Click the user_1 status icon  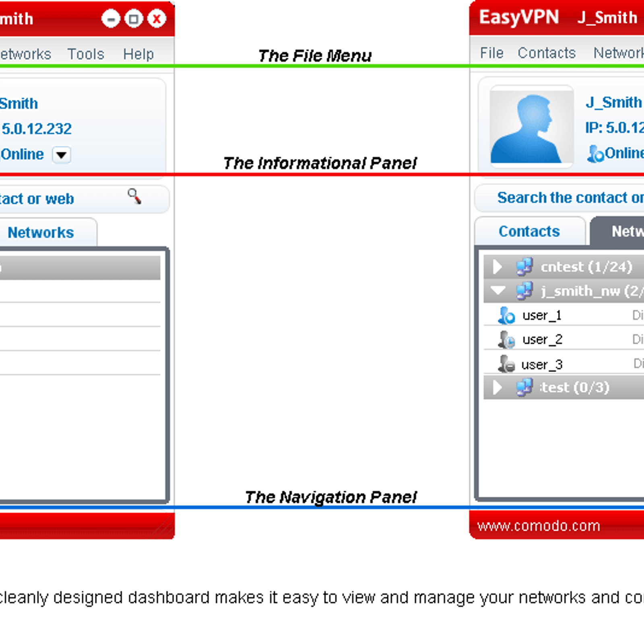pos(506,315)
